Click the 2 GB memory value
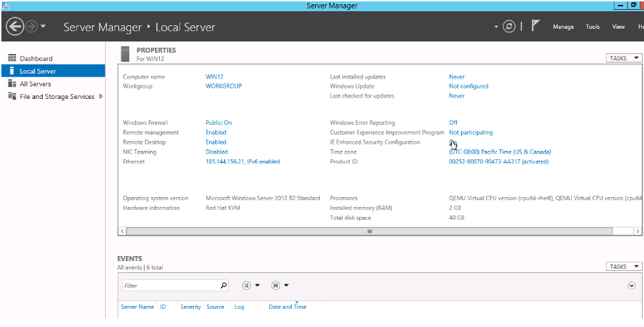This screenshot has width=644, height=327. pos(455,208)
